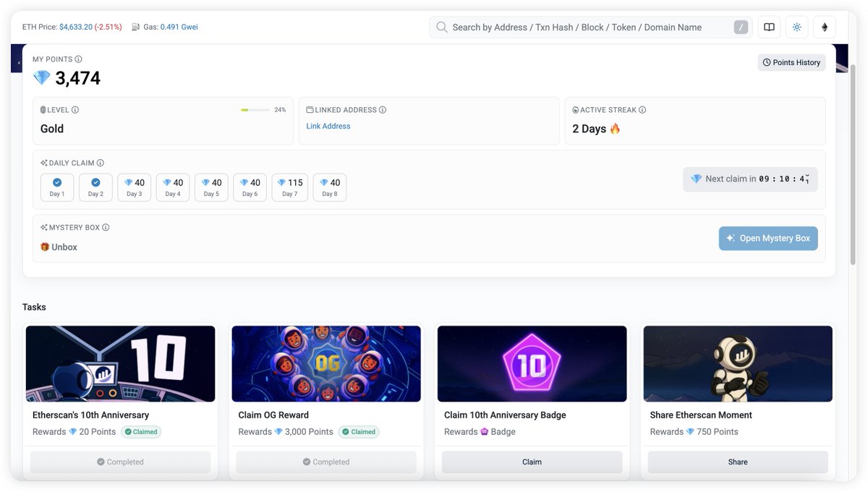Click the info icon beside DAILY CLAIM

[101, 163]
